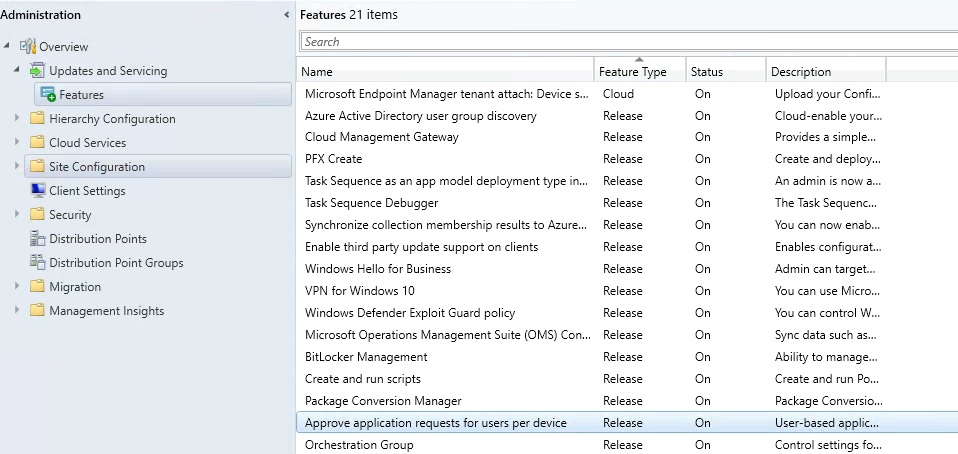Click the Features node icon
Viewport: 958px width, 454px height.
47,94
